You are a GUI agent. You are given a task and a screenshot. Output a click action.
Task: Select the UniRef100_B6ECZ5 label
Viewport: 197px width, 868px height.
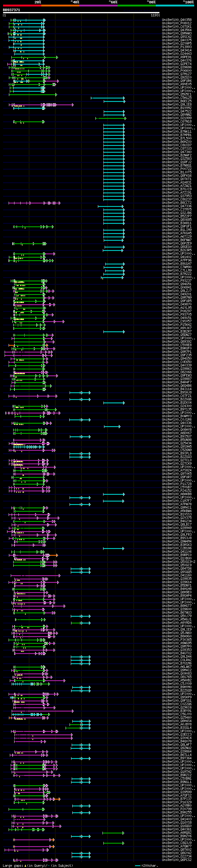(x=177, y=101)
